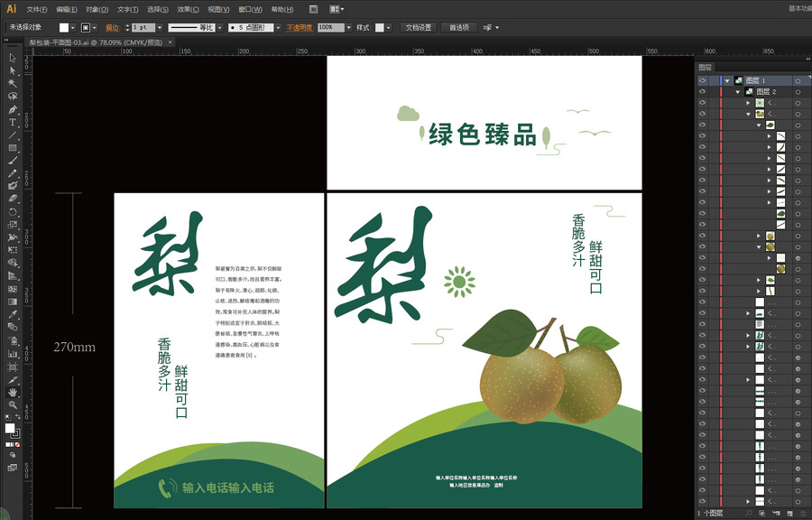Image resolution: width=812 pixels, height=520 pixels.
Task: Click the 文档设置 button
Action: 419,27
